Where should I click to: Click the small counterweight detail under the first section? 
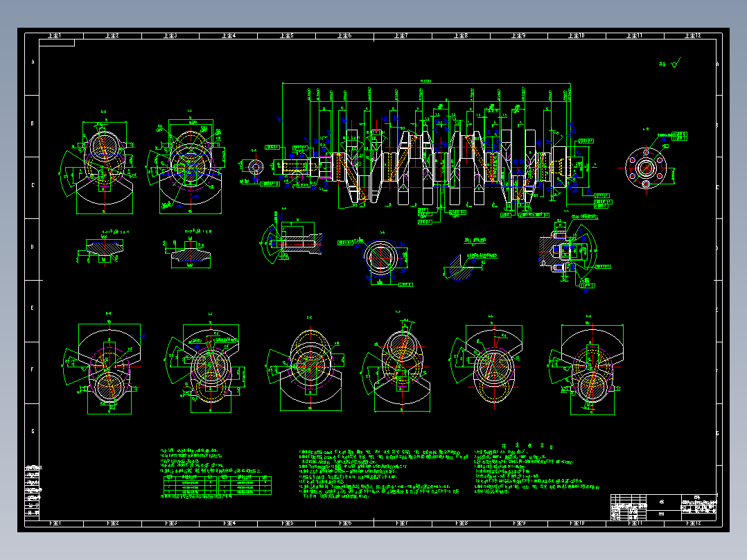(x=103, y=248)
